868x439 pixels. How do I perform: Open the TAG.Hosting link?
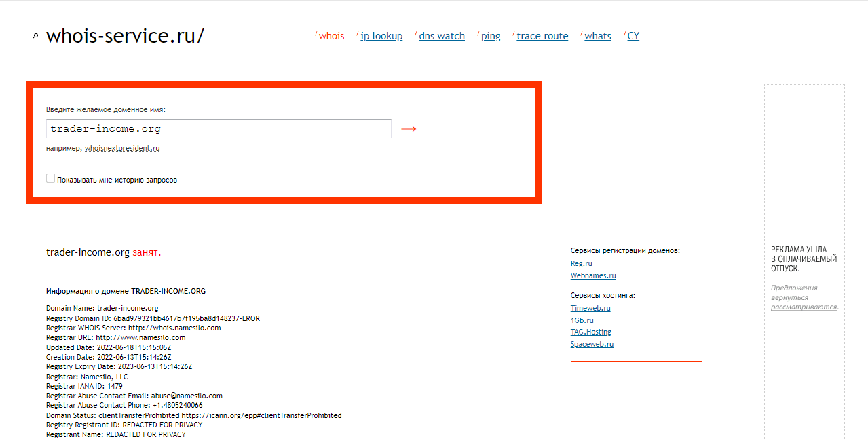click(590, 332)
